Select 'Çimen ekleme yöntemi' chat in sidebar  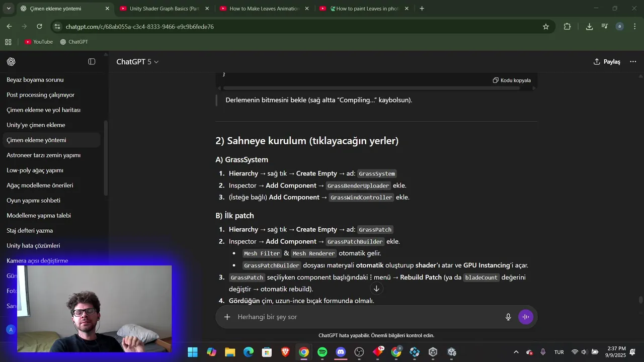pos(50,140)
